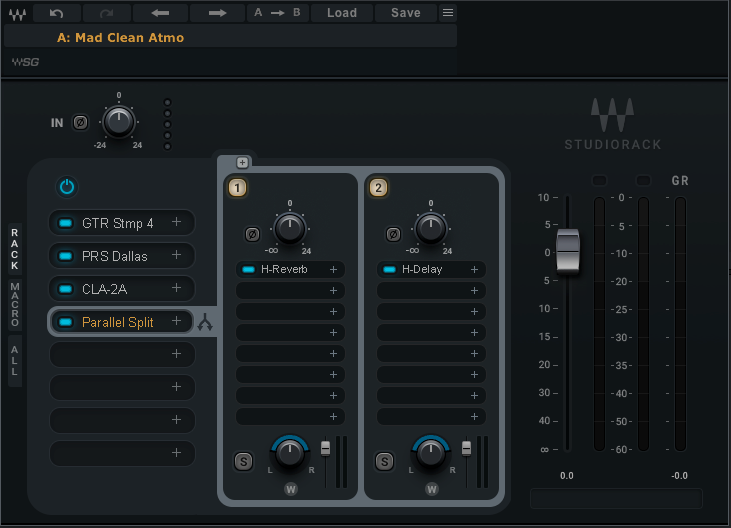
Task: Click the WSG label
Action: point(26,62)
